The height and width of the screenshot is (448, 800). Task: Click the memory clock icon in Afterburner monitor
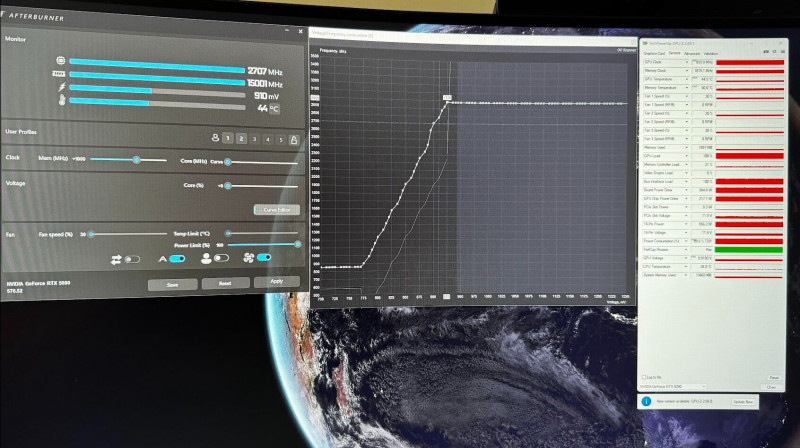[x=59, y=73]
